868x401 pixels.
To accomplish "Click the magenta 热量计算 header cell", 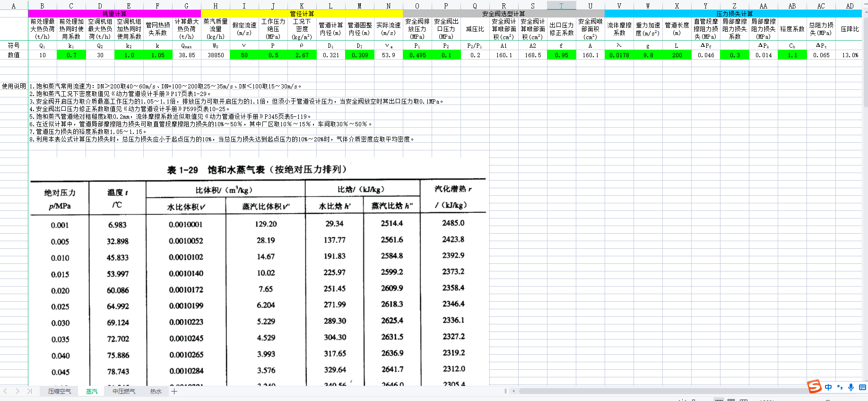I will pos(114,14).
